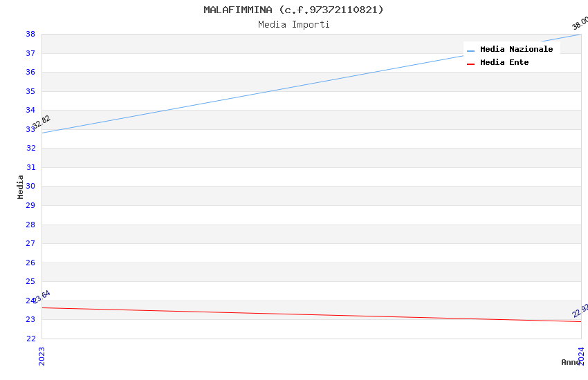588x380 pixels.
Task: Click the red Media Ente legend swatch
Action: pyautogui.click(x=470, y=63)
